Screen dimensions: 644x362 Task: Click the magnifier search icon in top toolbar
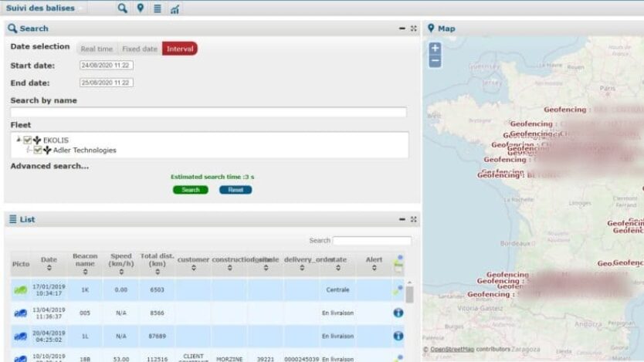click(122, 8)
